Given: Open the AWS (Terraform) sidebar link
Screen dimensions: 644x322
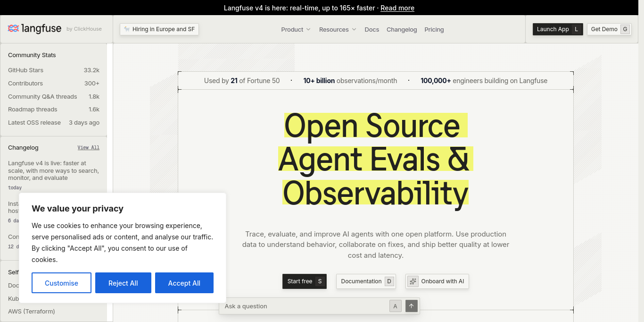Looking at the screenshot, I should coord(32,312).
